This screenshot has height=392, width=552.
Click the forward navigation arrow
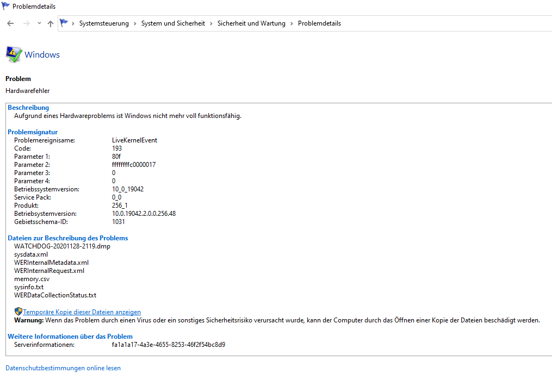tap(27, 23)
